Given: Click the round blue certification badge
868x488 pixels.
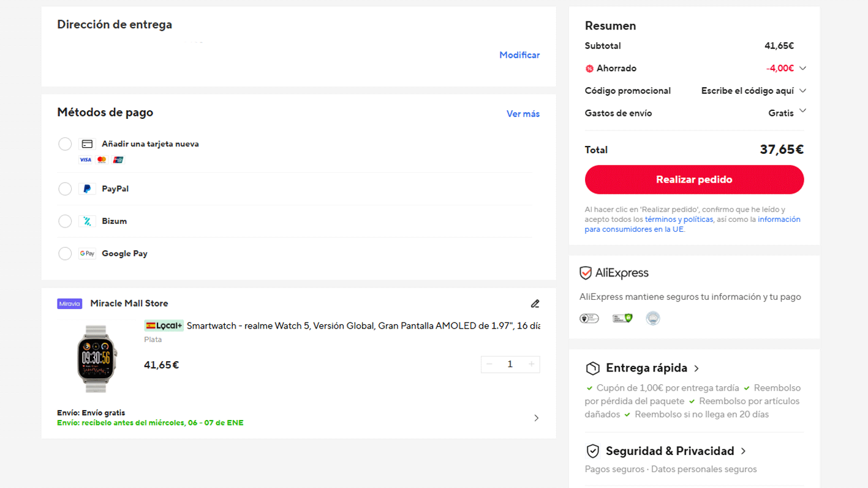Looking at the screenshot, I should pos(653,318).
